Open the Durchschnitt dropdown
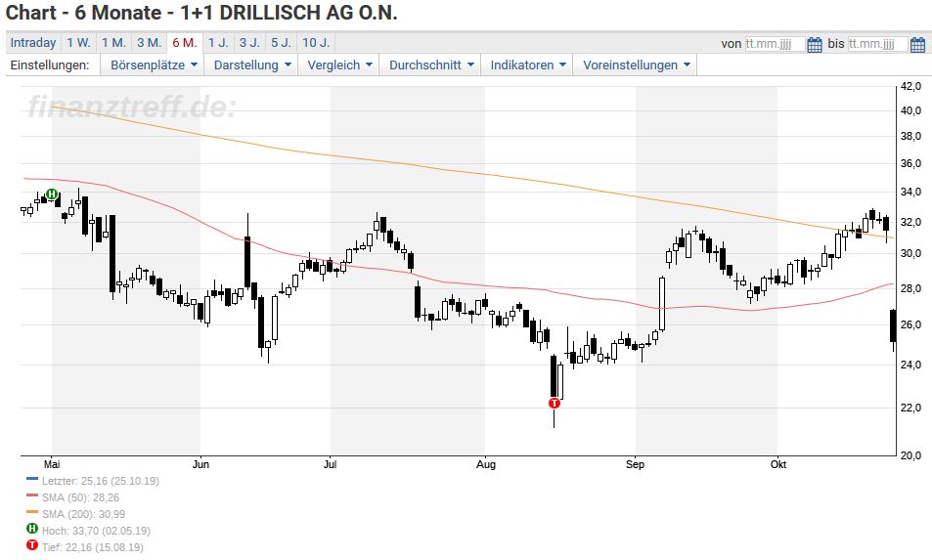 pos(431,65)
